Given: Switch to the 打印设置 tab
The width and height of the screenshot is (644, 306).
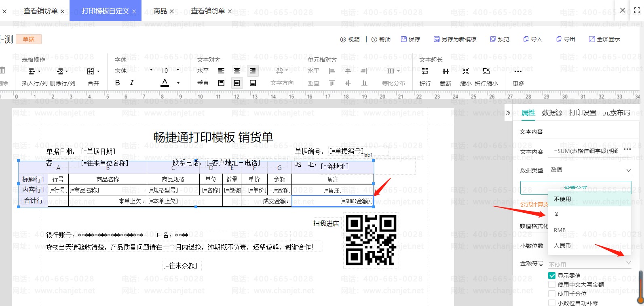Looking at the screenshot, I should coord(583,113).
